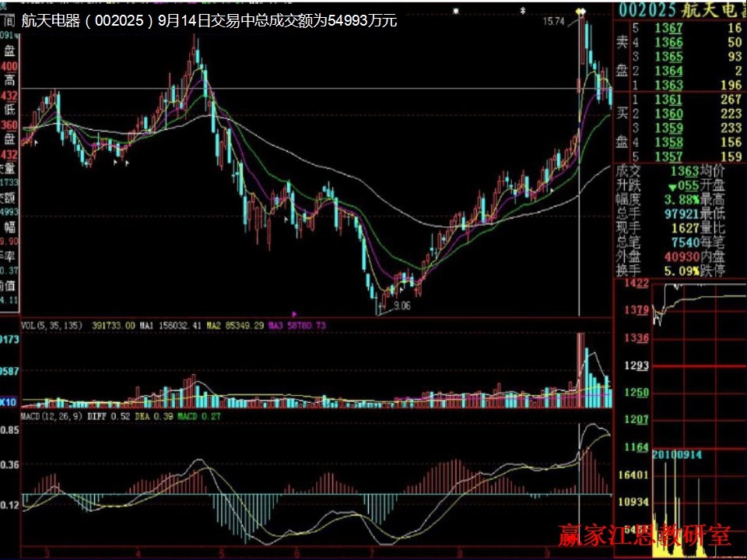747x560 pixels.
Task: Select buy level 1 price 1361
Action: click(668, 100)
